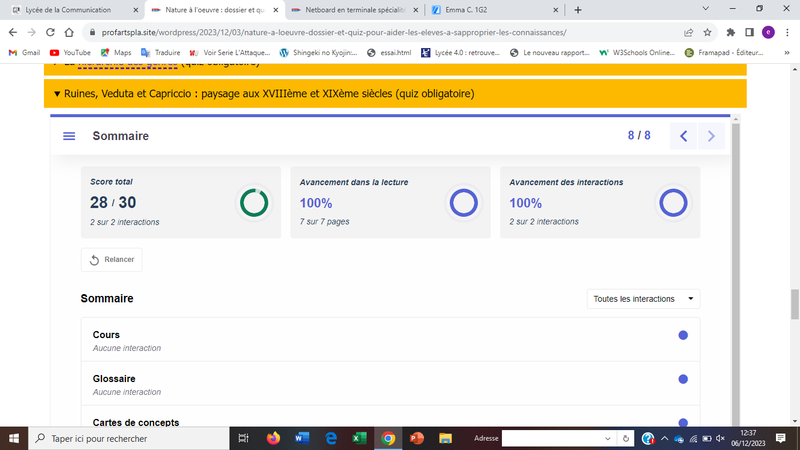
Task: Open the hamburger menu beside Sommaire
Action: 69,136
